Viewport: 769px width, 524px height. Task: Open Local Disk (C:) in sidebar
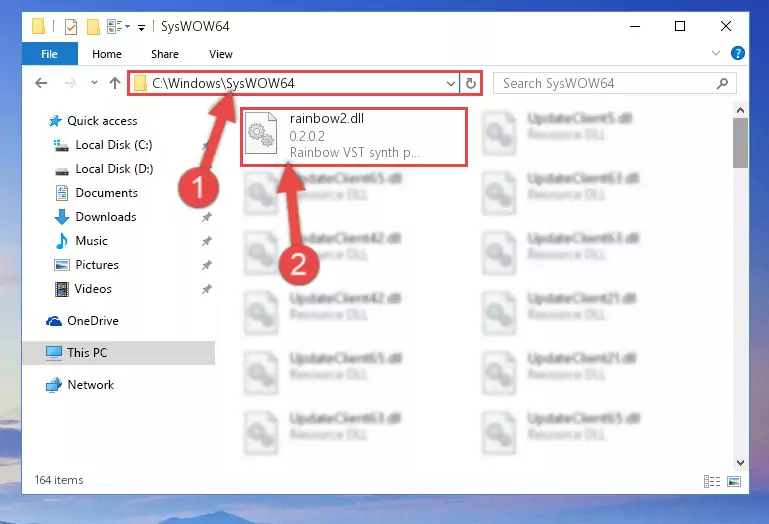coord(114,145)
